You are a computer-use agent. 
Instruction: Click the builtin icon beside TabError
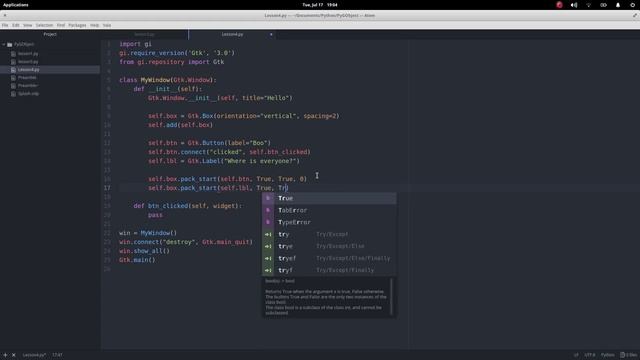(x=268, y=210)
